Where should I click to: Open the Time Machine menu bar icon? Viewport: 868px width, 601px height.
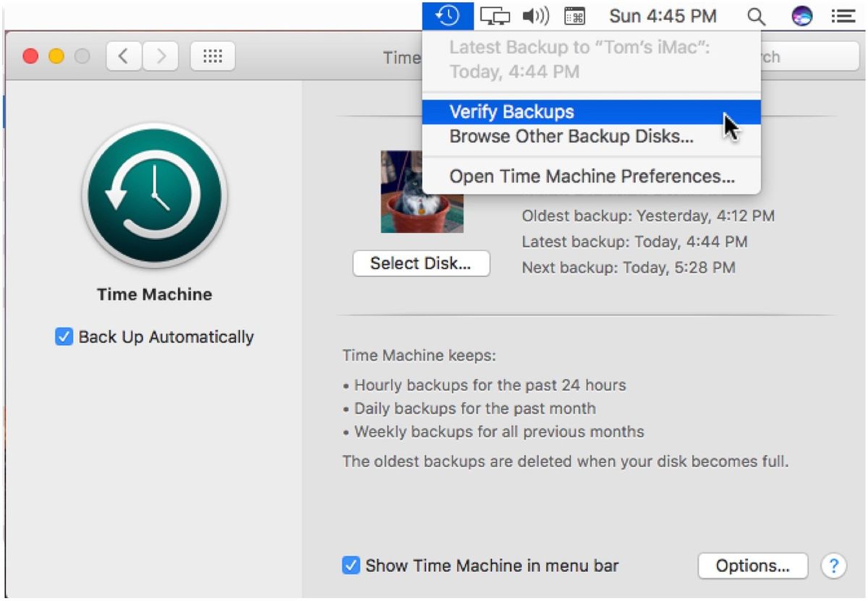448,15
